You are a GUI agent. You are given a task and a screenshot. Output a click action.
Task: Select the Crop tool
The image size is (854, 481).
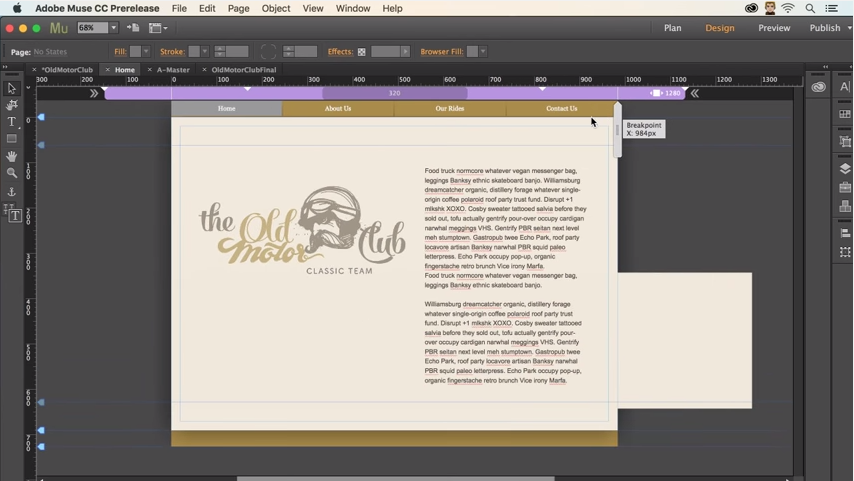12,105
